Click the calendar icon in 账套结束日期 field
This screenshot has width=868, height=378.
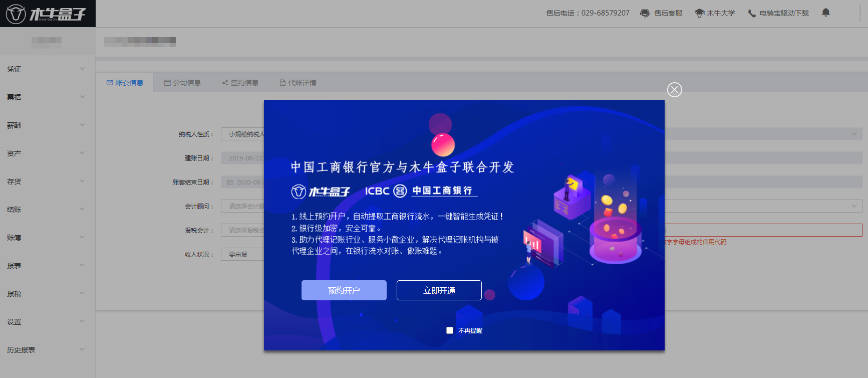(x=230, y=182)
